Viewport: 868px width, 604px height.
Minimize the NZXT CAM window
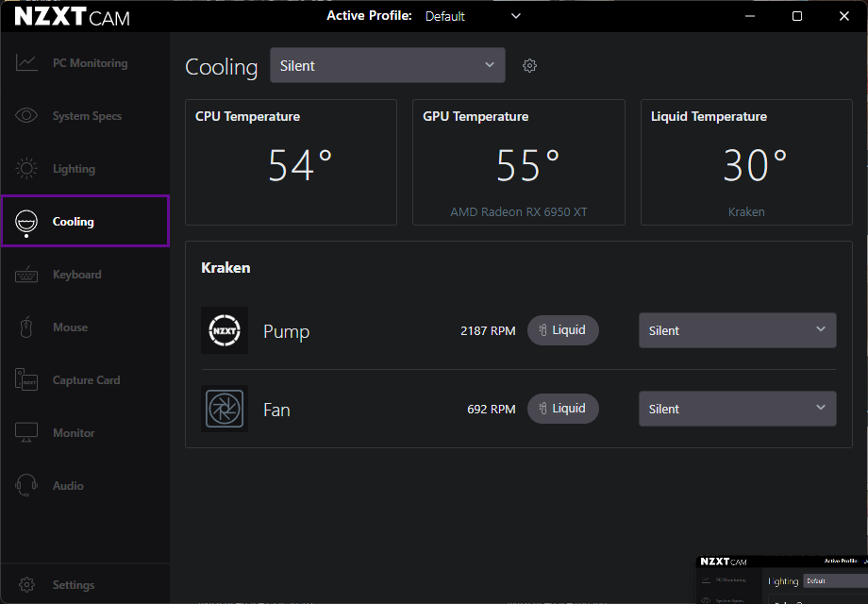coord(750,16)
